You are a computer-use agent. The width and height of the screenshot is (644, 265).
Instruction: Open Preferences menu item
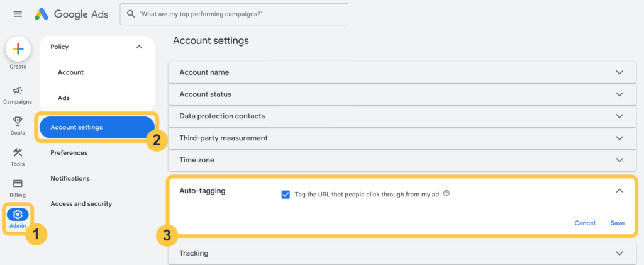69,153
